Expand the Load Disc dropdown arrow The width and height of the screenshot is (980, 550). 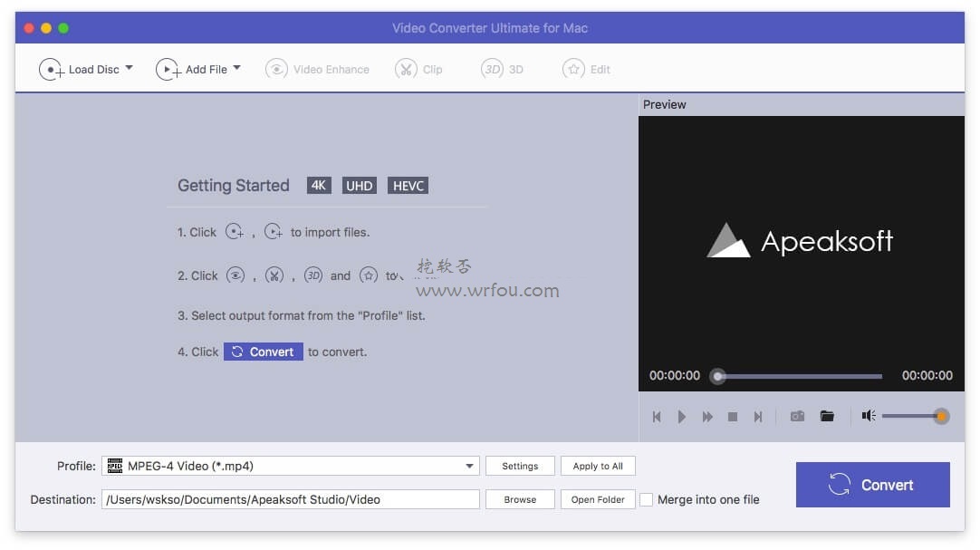click(x=129, y=67)
